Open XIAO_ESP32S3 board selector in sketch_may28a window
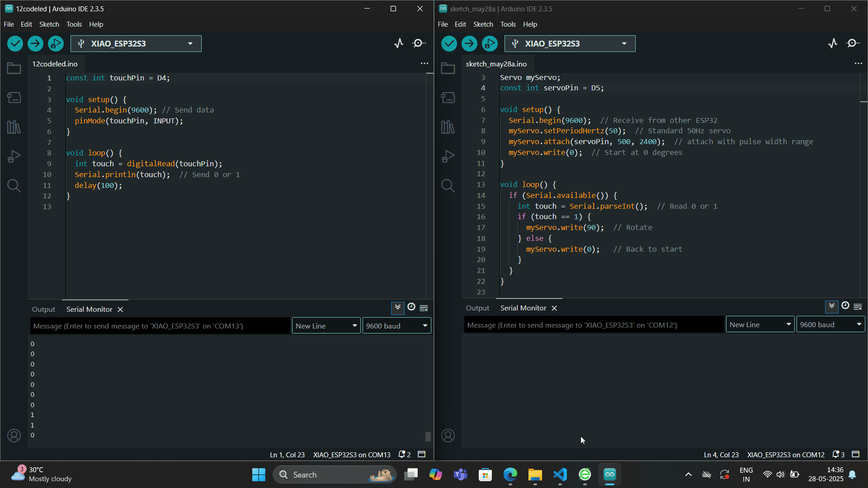The image size is (868, 488). coord(570,43)
